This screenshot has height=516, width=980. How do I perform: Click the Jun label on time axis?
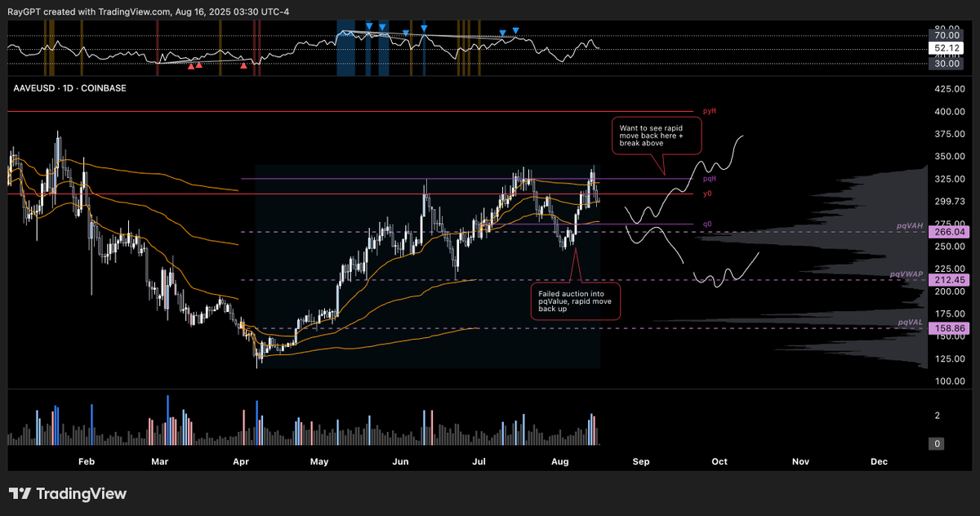coord(400,461)
